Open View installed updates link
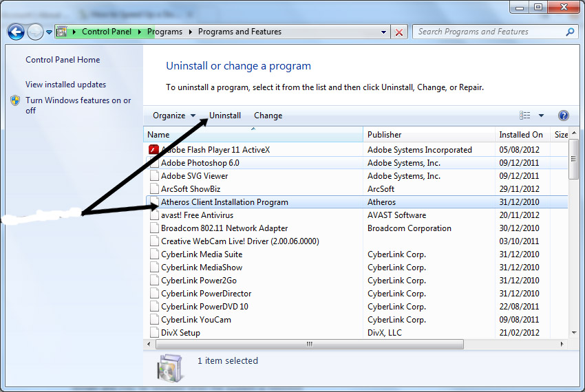 [x=65, y=85]
